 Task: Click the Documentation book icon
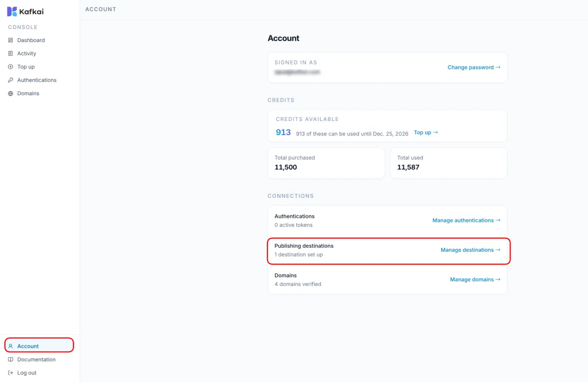(11, 359)
